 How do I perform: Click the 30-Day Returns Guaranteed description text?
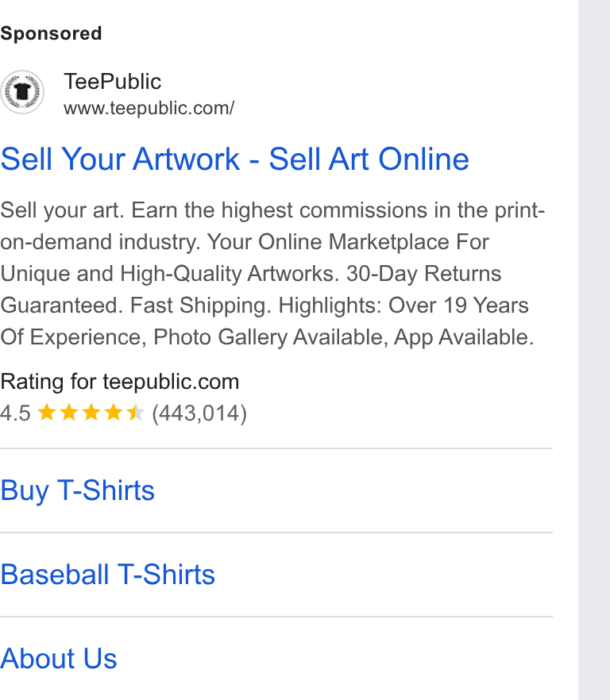[424, 274]
